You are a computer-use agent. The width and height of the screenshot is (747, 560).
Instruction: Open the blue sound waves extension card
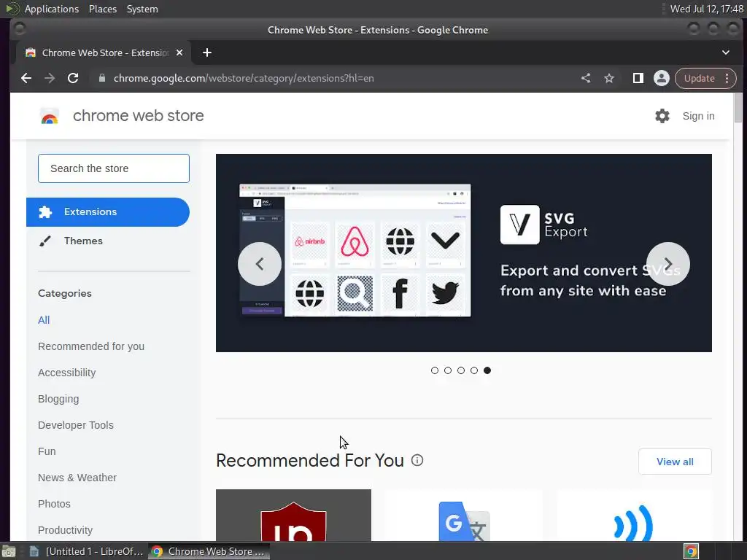634,516
